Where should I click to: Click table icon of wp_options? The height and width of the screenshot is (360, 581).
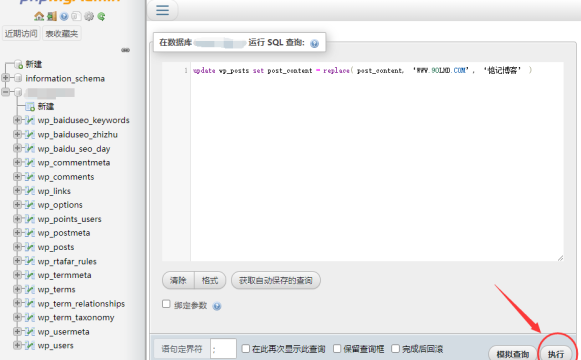point(30,204)
